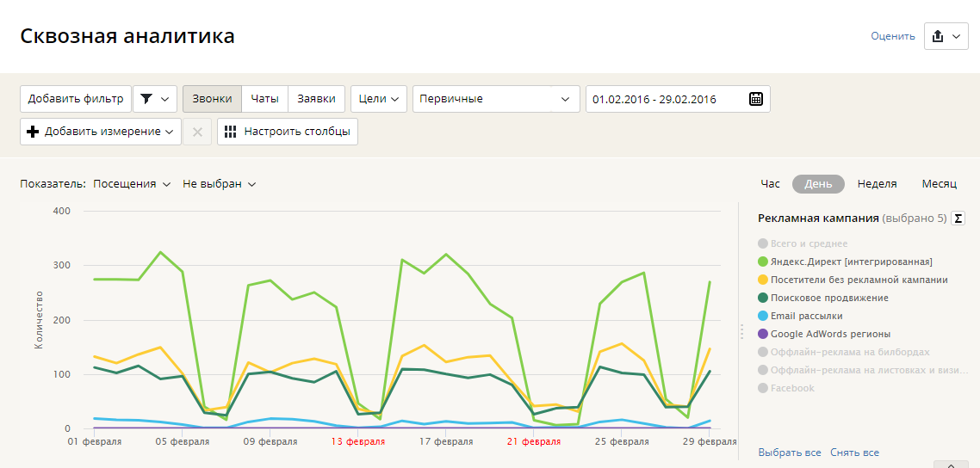Viewport: 980px width, 468px height.
Task: Collapse the chart with the bottom arrow icon
Action: pos(951,465)
